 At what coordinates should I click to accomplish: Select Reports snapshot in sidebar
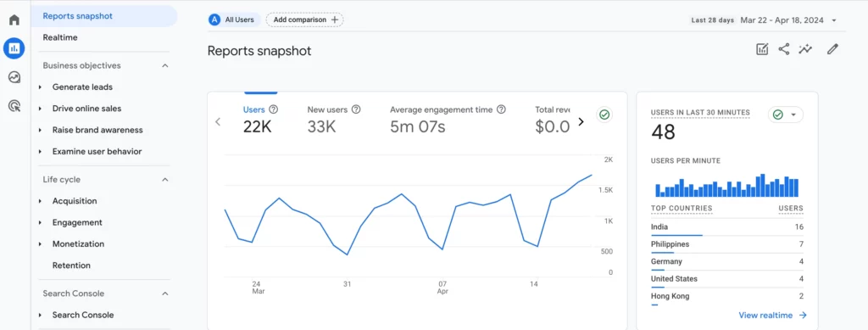click(x=104, y=16)
